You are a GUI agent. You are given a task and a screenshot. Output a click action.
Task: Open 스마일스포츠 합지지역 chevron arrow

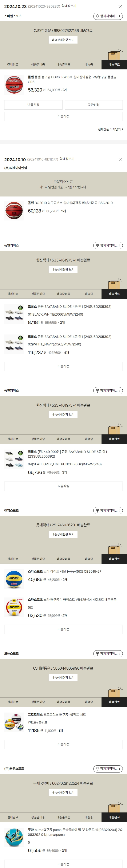coord(119,16)
